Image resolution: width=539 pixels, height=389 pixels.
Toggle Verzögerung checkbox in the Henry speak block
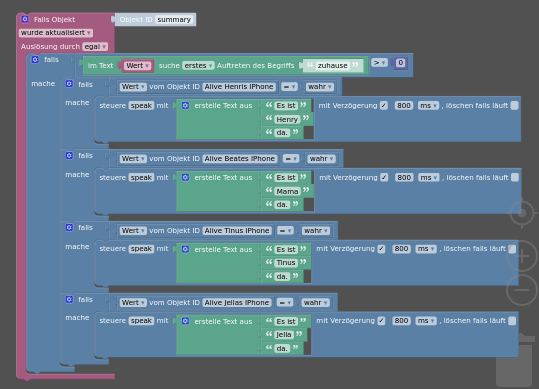click(x=384, y=105)
